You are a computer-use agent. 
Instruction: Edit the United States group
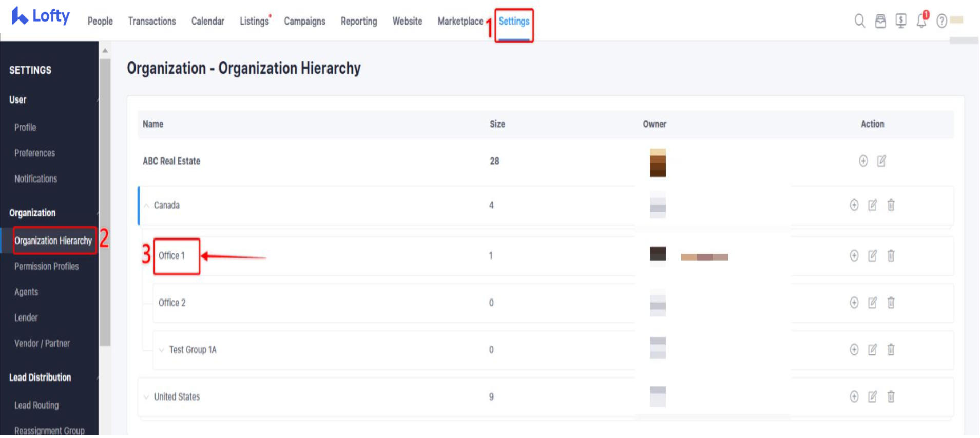[872, 397]
